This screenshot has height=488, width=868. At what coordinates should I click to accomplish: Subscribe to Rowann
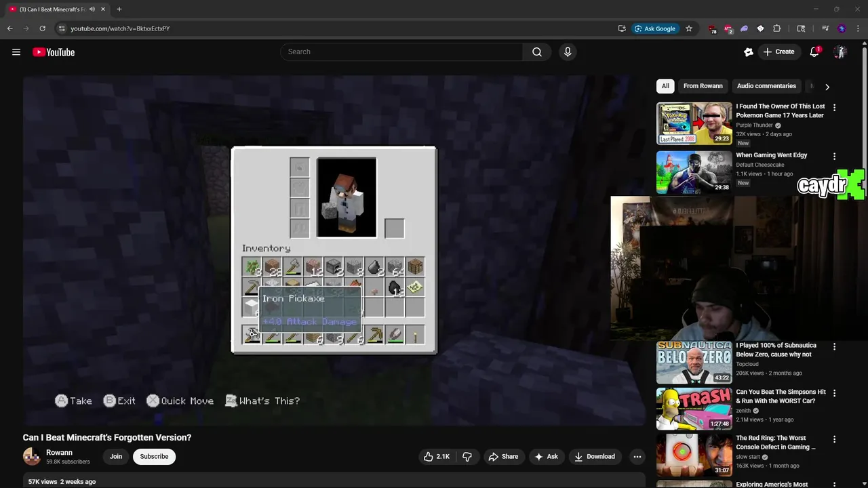coord(154,457)
